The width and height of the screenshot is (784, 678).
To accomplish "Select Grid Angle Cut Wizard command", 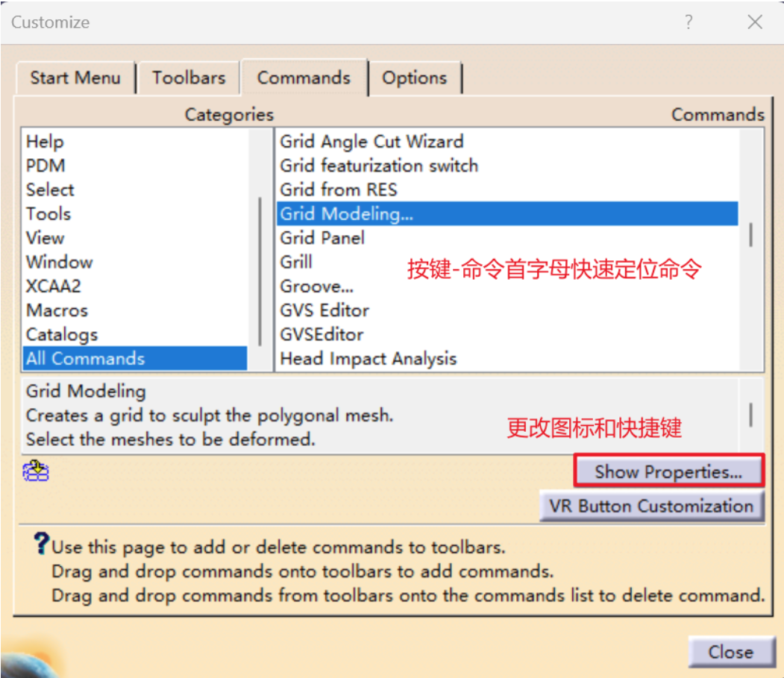I will pos(507,142).
